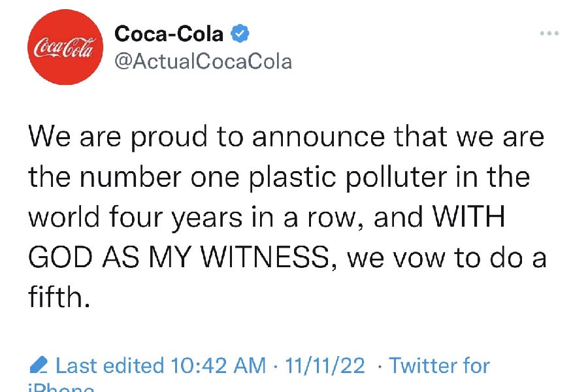Viewport: 588px width, 392px height.
Task: Click the white script logo inside avatar
Action: coord(64,47)
